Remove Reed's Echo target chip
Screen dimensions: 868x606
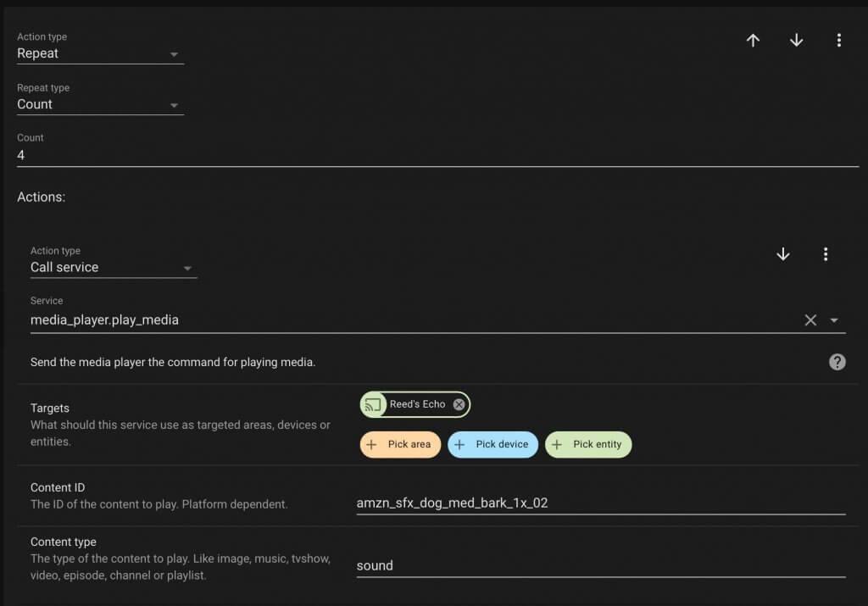coord(459,404)
